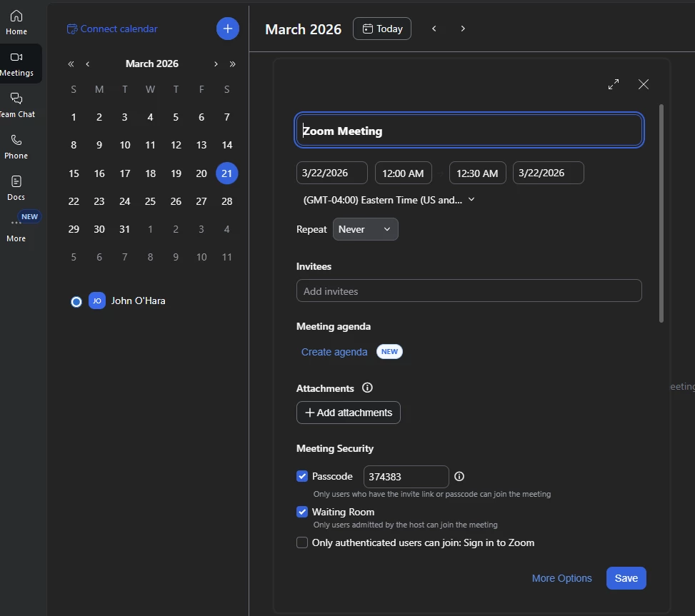Select March 14 in mini calendar
Viewport: 695px width, 616px height.
click(x=227, y=145)
